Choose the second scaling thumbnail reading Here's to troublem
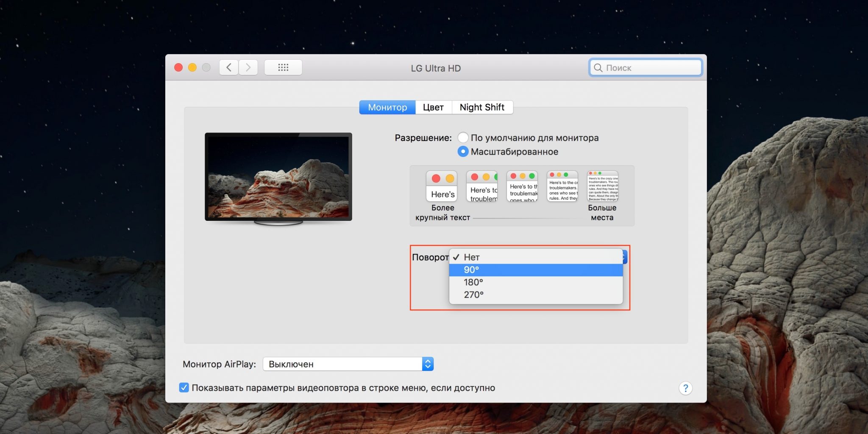Screen dimensions: 868x434 [482, 186]
